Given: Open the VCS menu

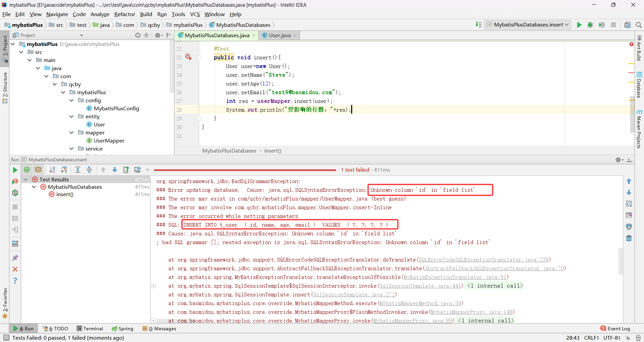Looking at the screenshot, I should point(195,14).
